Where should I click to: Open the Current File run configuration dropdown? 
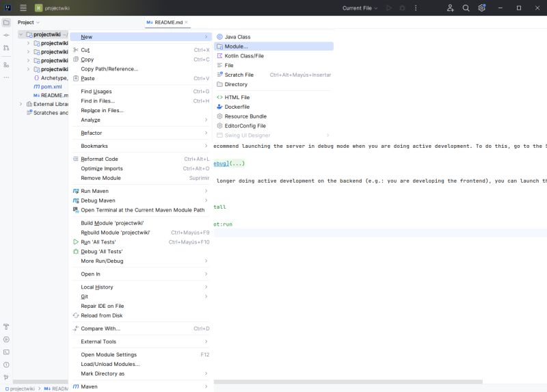click(360, 8)
